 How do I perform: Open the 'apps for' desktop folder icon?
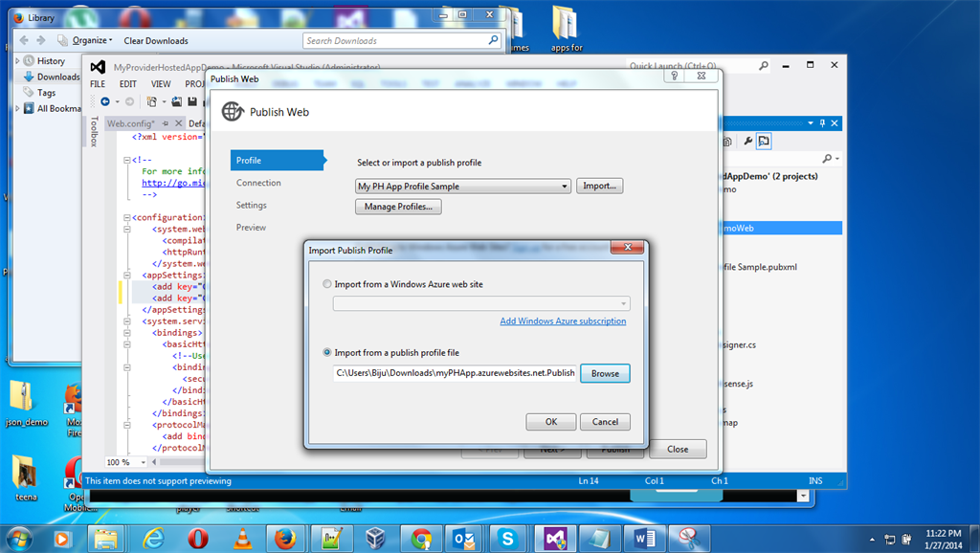click(567, 30)
